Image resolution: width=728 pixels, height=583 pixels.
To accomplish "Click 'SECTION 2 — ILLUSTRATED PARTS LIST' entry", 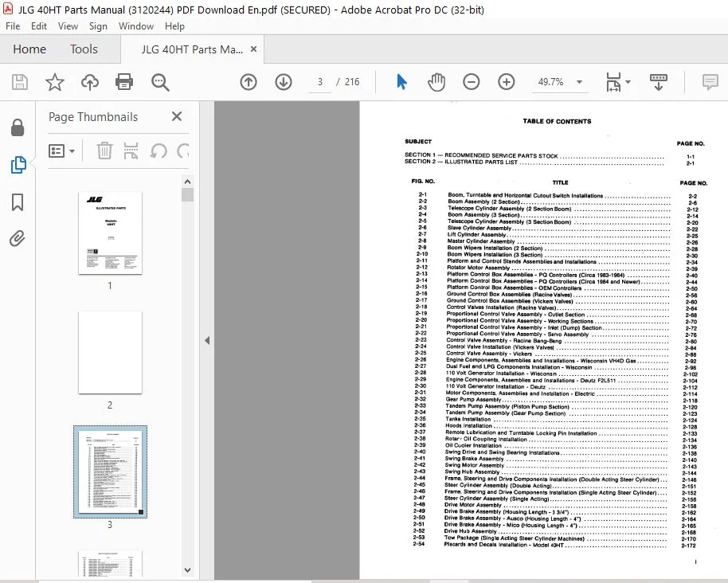I will coord(460,162).
